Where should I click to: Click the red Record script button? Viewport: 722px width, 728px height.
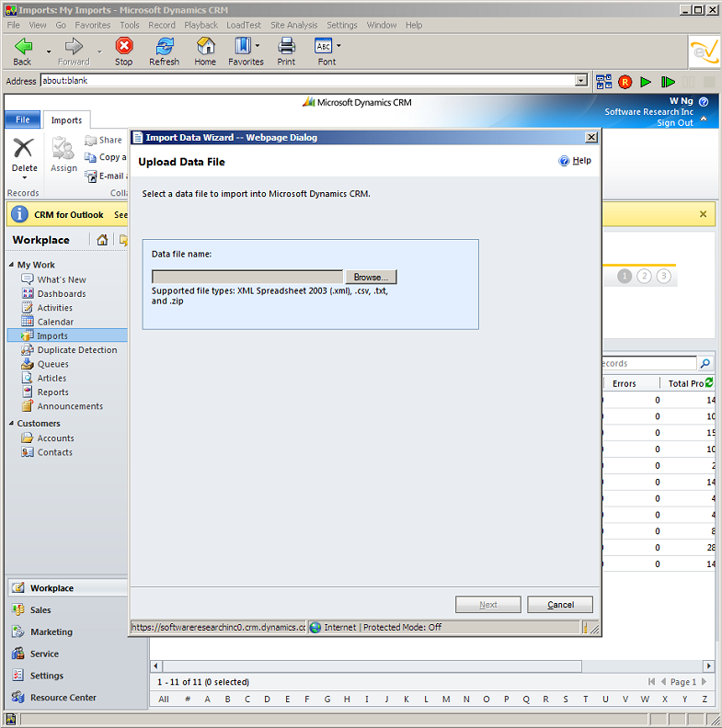[625, 82]
